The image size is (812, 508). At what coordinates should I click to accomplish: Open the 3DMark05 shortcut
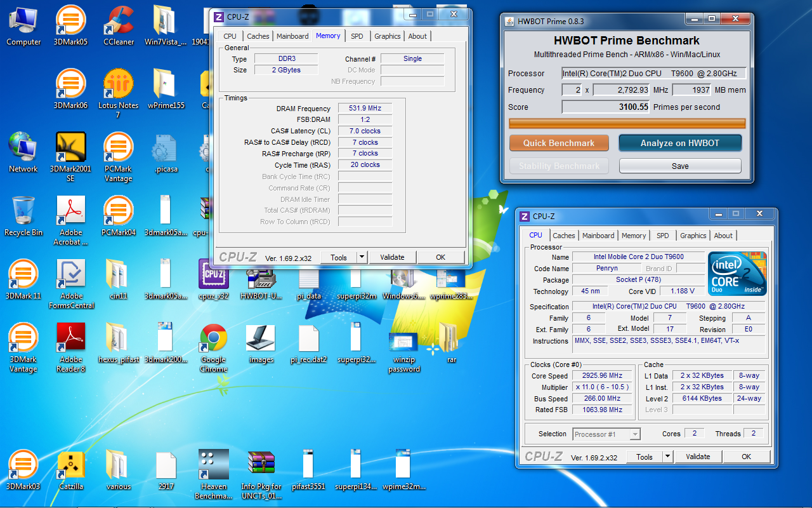coord(70,25)
